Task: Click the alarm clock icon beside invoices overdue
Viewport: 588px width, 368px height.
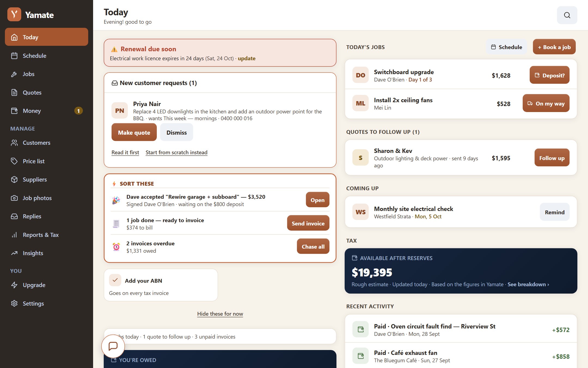Action: (x=116, y=247)
